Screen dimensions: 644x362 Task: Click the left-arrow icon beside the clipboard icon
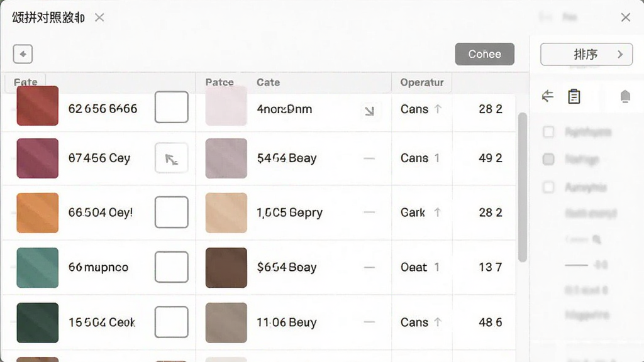548,96
